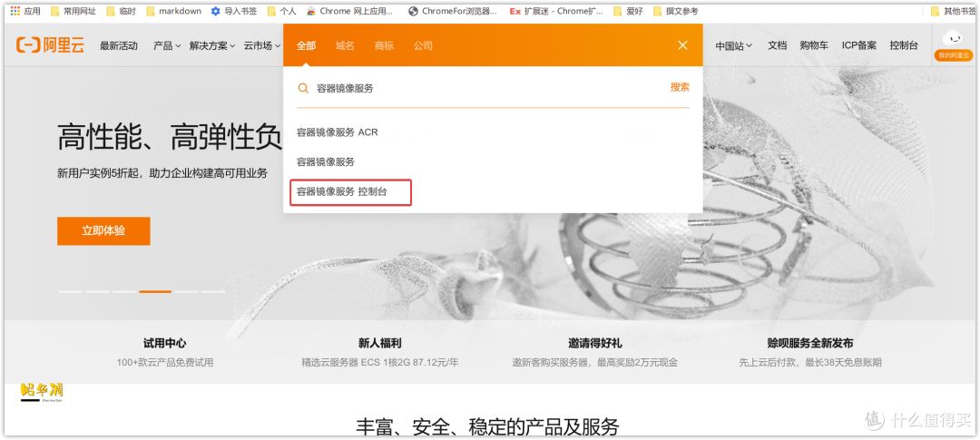Select the last banner carousel indicator
980x440 pixels.
coord(212,291)
